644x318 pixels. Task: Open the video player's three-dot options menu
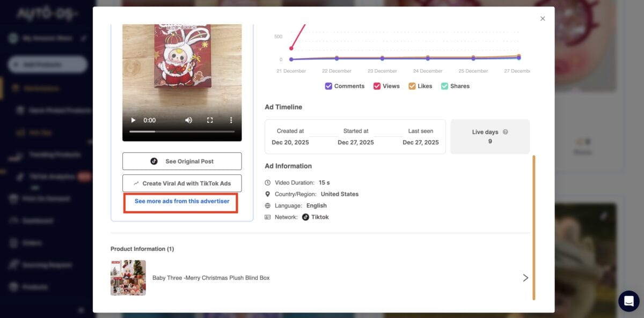click(x=231, y=120)
